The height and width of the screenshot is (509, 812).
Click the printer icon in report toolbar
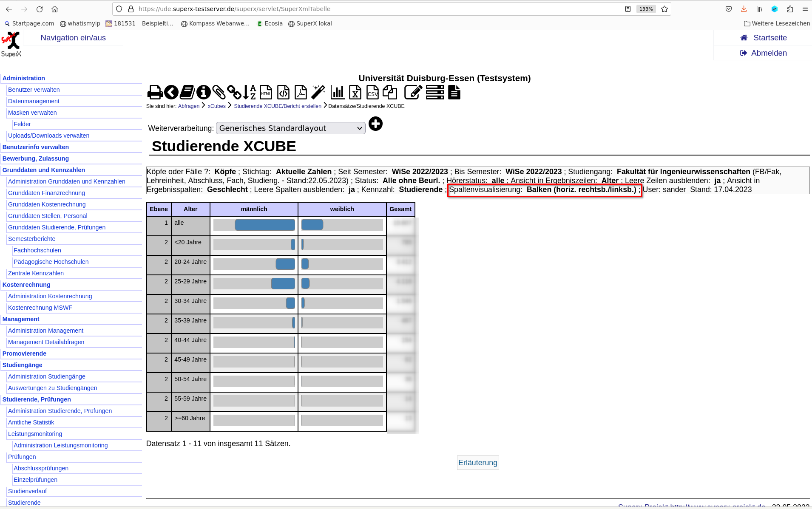[155, 92]
